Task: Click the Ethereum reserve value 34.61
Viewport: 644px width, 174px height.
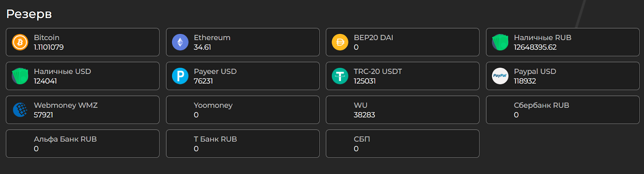Action: click(202, 47)
